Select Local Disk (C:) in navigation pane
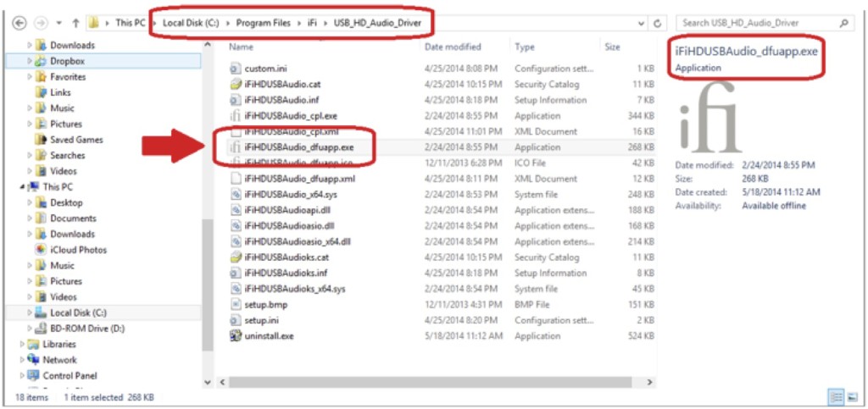The height and width of the screenshot is (409, 868). pyautogui.click(x=78, y=313)
